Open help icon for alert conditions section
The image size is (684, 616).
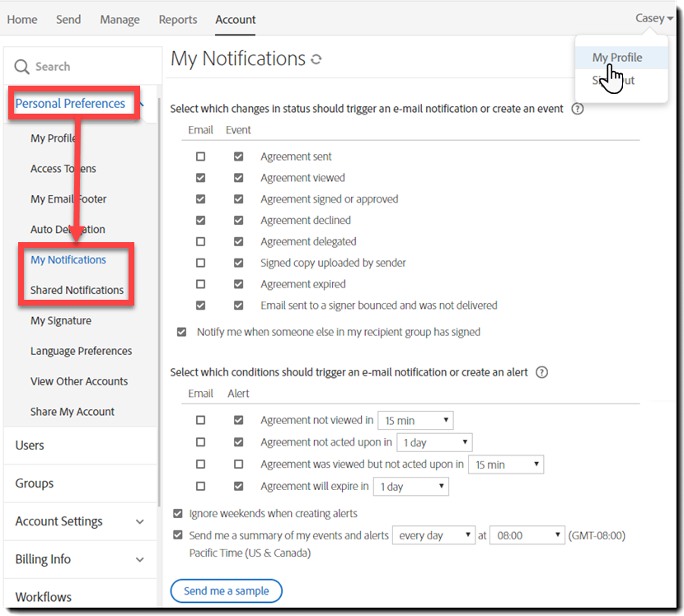tap(541, 372)
